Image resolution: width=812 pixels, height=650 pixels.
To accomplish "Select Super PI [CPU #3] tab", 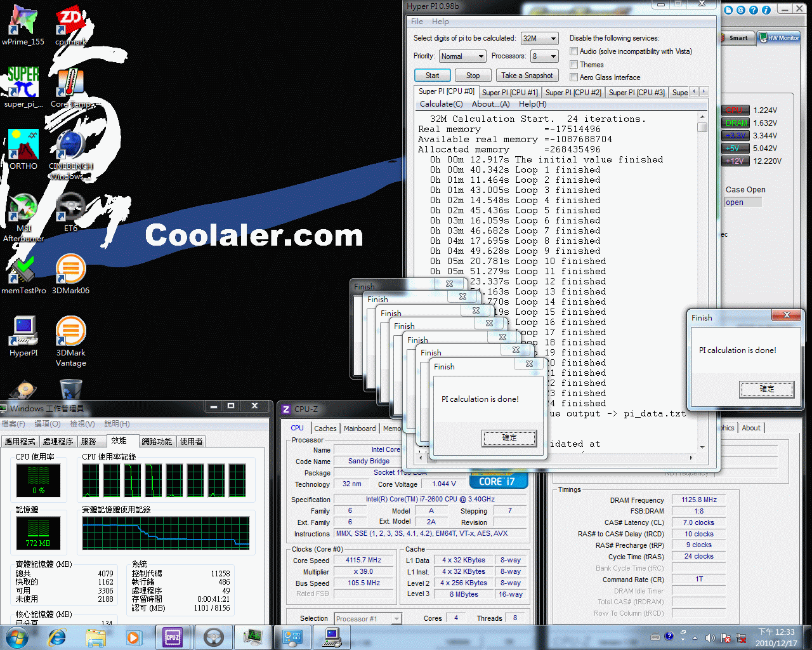I will pyautogui.click(x=636, y=93).
